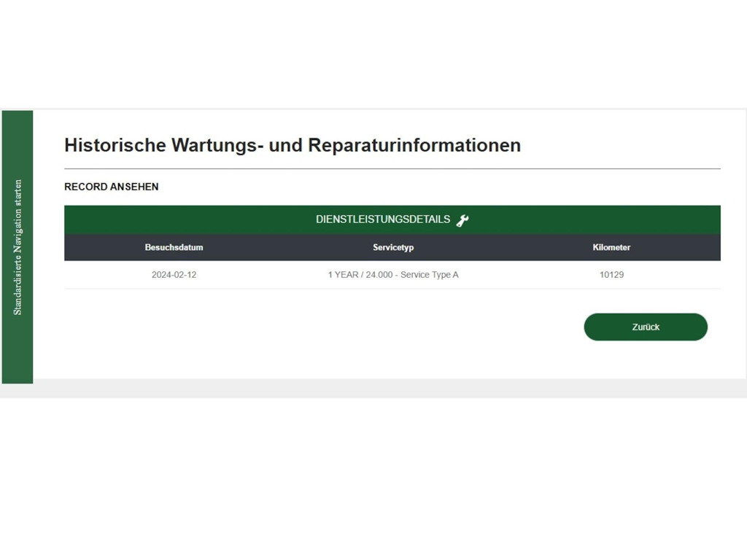Click the wrench icon beside Dienstleistungsdetails

coord(462,220)
